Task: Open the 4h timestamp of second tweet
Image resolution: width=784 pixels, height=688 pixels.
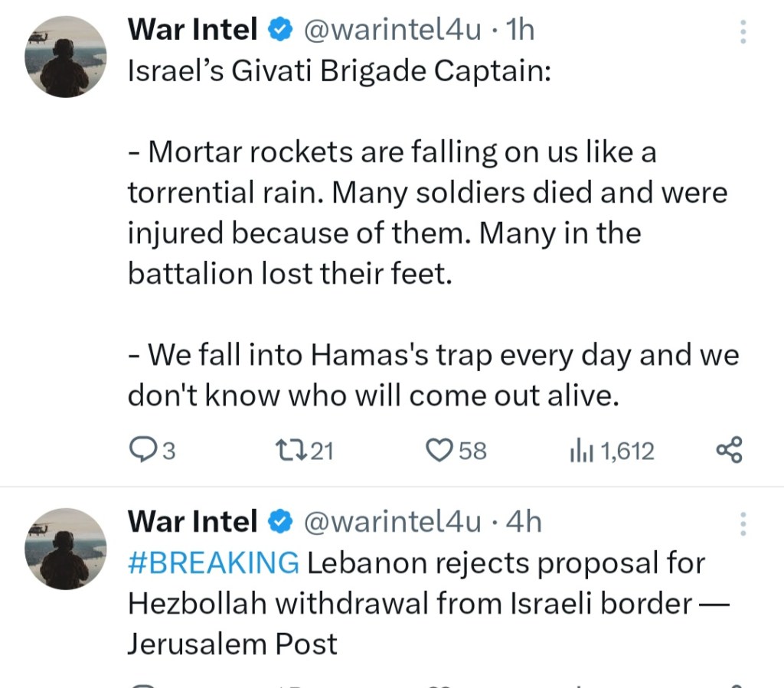Action: (x=524, y=521)
